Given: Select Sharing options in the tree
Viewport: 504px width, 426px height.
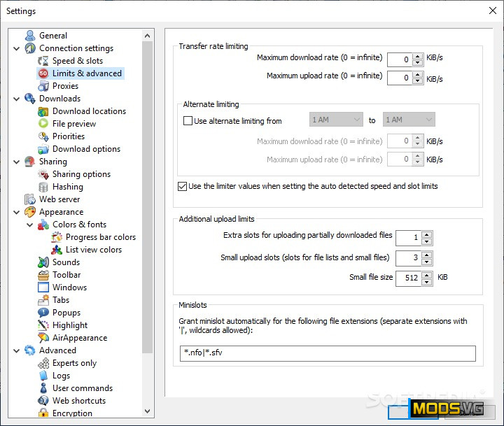Looking at the screenshot, I should (81, 174).
